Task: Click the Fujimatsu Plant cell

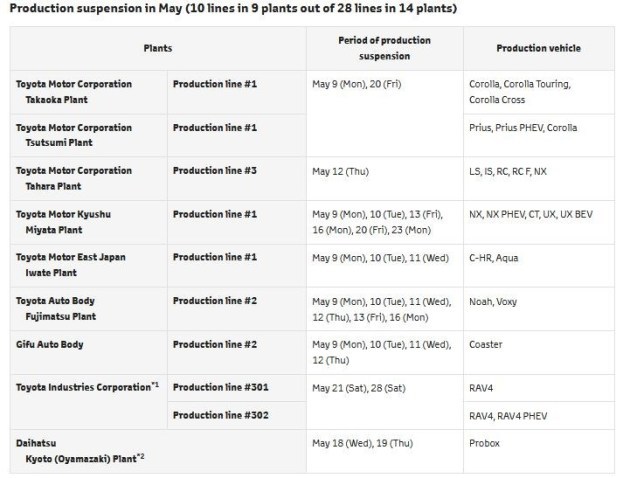Action: pos(88,309)
